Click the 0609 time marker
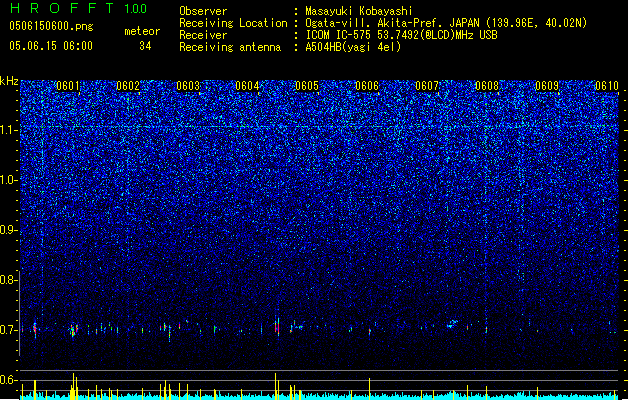Image resolution: width=629 pixels, height=400 pixels. (547, 86)
